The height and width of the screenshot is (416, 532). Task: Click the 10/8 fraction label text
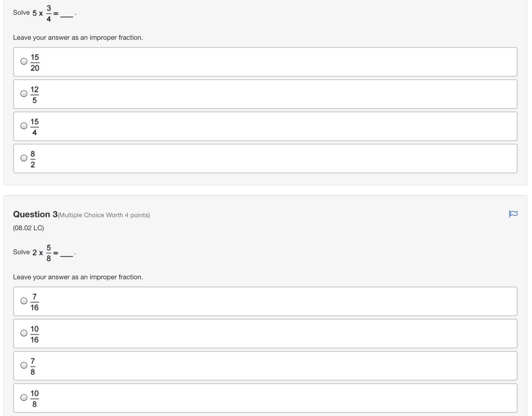pos(34,399)
